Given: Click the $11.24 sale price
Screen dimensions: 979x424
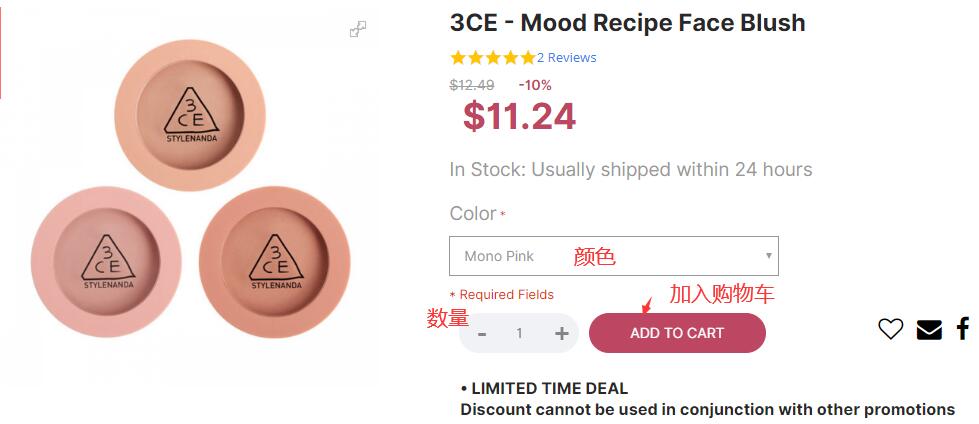Looking at the screenshot, I should pos(519,117).
